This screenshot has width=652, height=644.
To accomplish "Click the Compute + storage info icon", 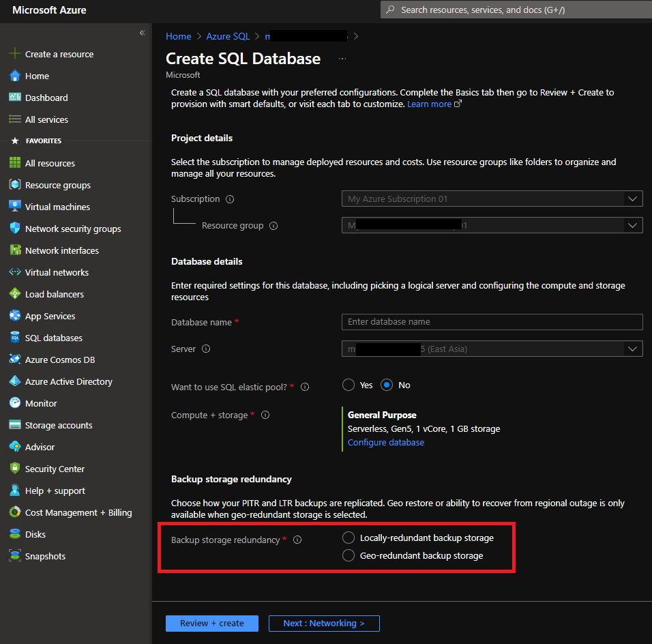I will [x=265, y=415].
